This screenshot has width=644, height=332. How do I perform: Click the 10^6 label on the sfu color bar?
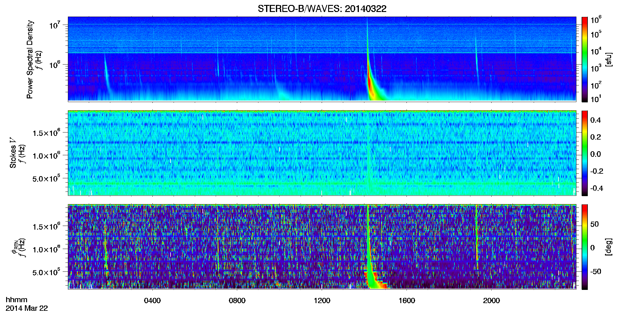point(596,20)
